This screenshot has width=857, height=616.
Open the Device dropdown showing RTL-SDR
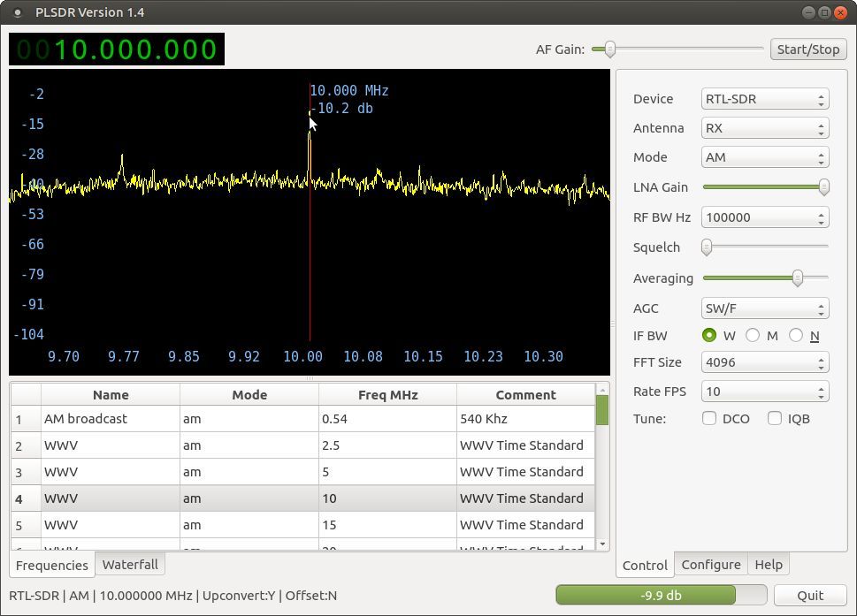pos(764,99)
